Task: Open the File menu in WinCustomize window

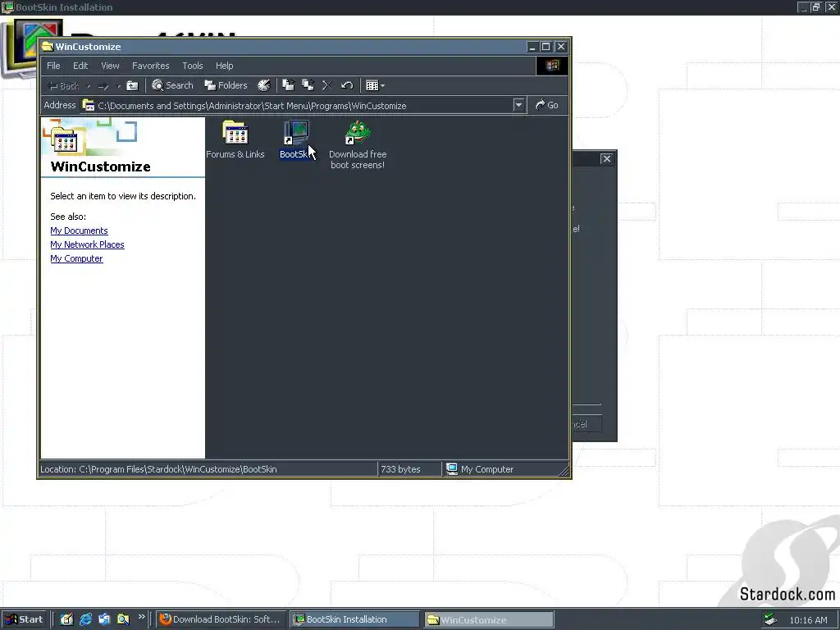Action: pyautogui.click(x=53, y=66)
